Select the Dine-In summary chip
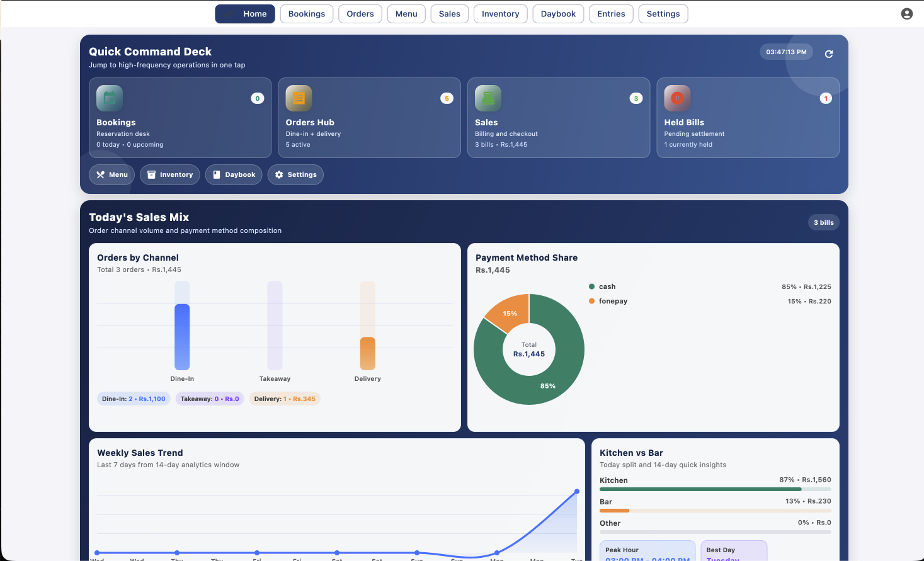This screenshot has width=924, height=561. click(x=134, y=399)
